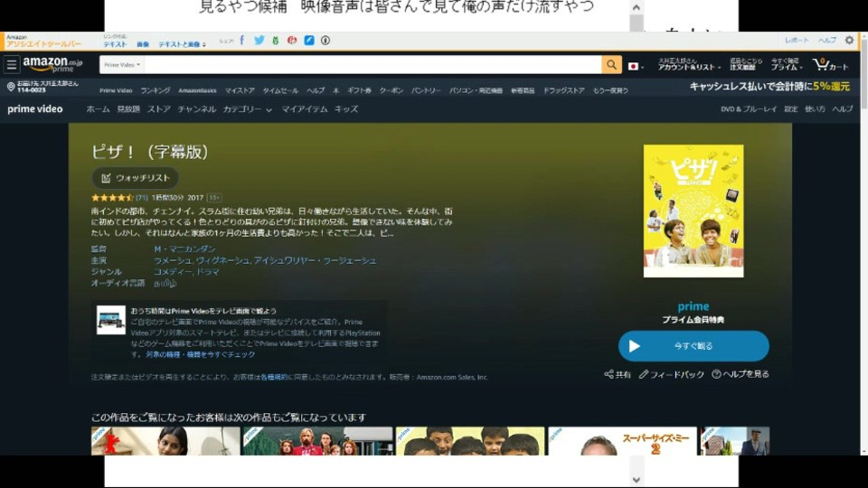Open the Amazon hamburger menu
Viewport: 868px width, 488px height.
pyautogui.click(x=12, y=65)
